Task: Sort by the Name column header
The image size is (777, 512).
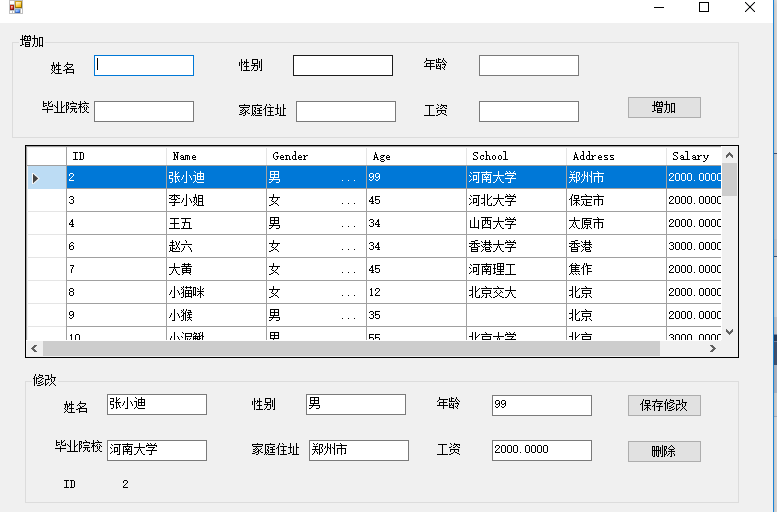Action: point(217,156)
